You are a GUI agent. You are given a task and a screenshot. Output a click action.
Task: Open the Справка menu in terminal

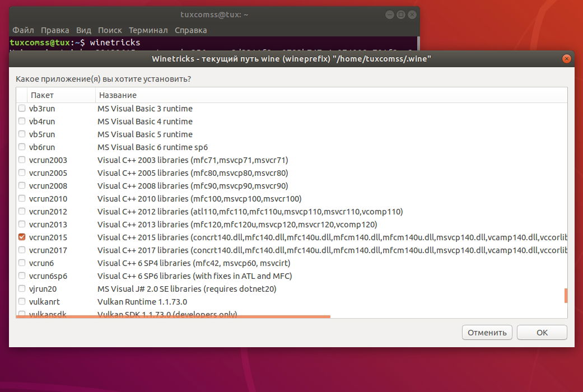[191, 30]
